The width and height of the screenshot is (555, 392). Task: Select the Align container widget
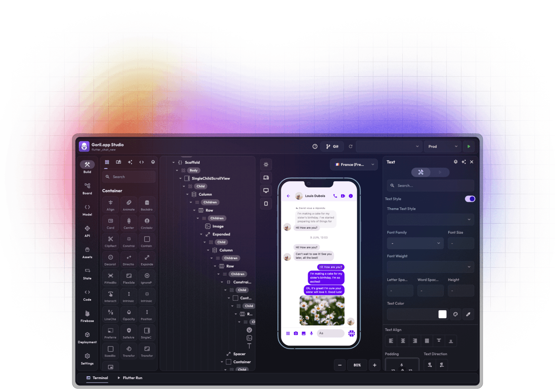point(110,205)
